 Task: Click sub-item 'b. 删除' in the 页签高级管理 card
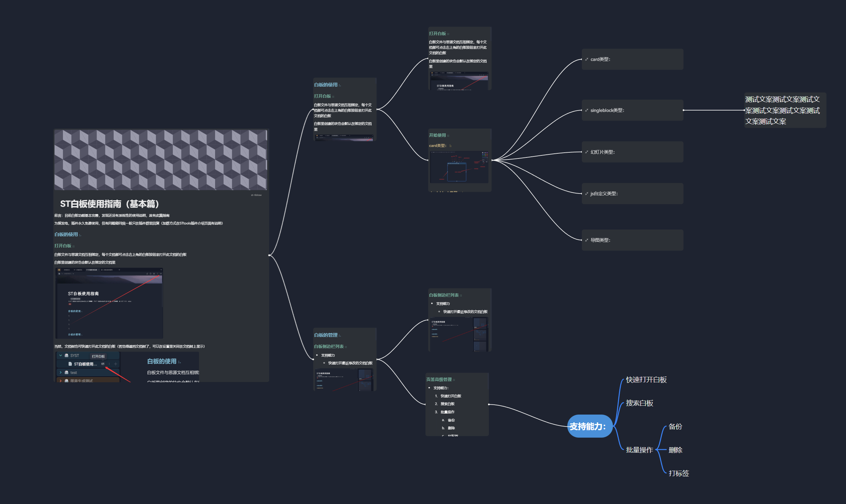point(448,428)
